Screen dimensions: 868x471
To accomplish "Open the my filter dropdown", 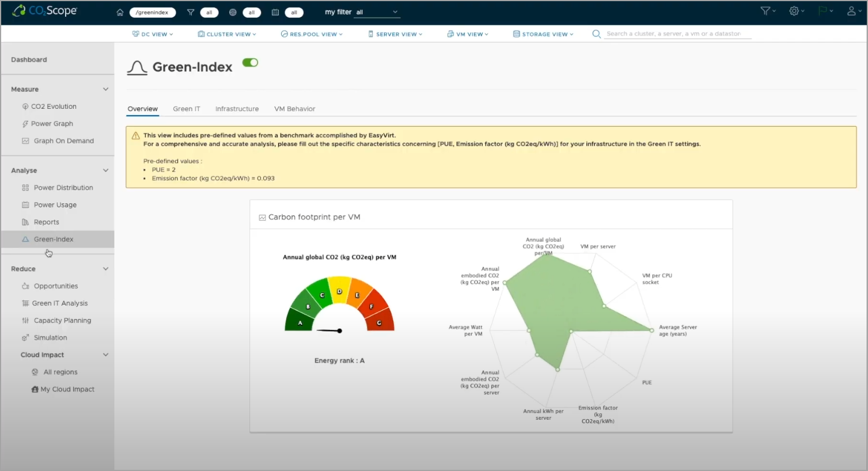I will (377, 12).
